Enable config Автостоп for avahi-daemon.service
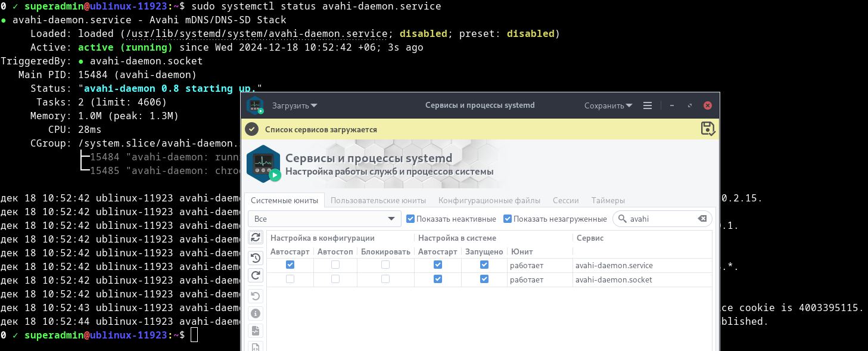The height and width of the screenshot is (351, 868). coord(335,265)
